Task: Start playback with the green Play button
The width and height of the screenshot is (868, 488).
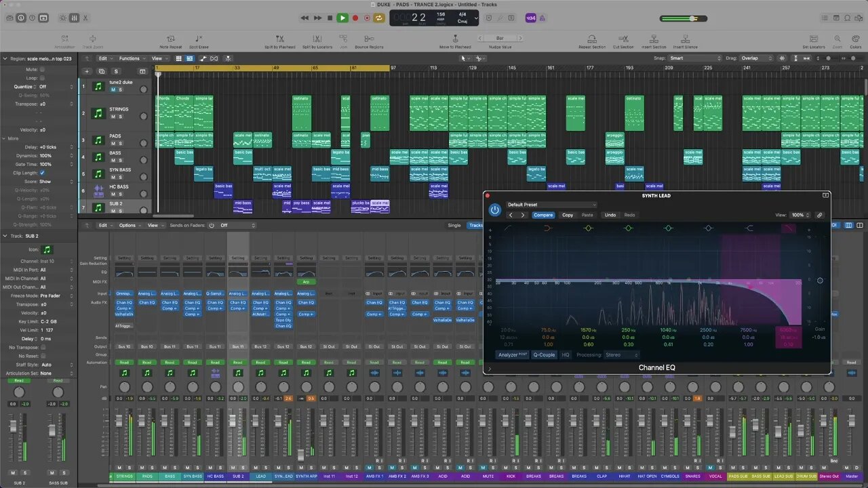Action: click(342, 18)
